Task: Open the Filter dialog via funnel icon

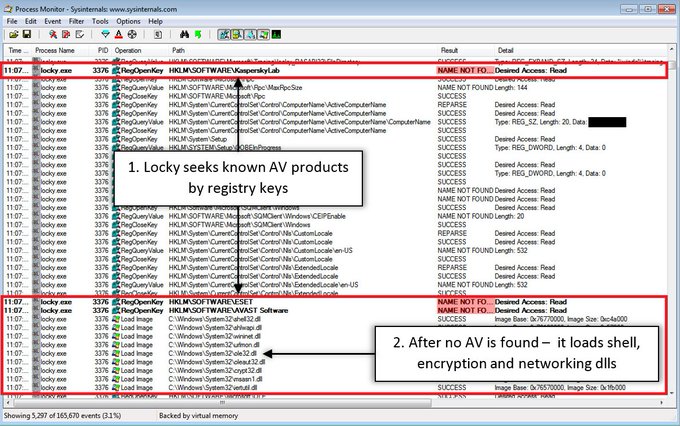Action: pos(105,34)
